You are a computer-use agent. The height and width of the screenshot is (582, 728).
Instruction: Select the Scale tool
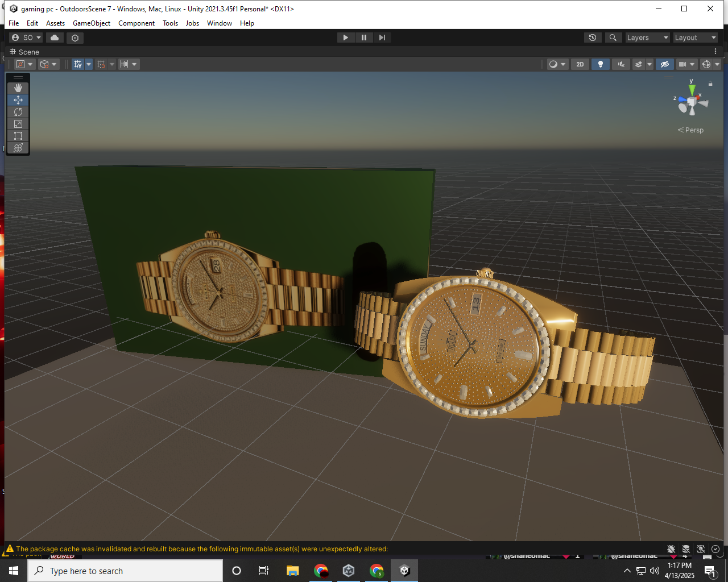pyautogui.click(x=18, y=124)
